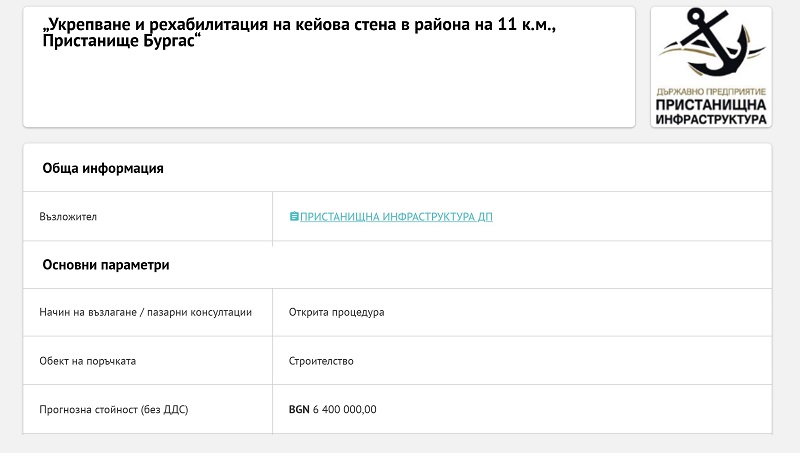Image resolution: width=800 pixels, height=453 pixels.
Task: Click the Прогнозна стойност (без ДДС) label
Action: (x=114, y=410)
